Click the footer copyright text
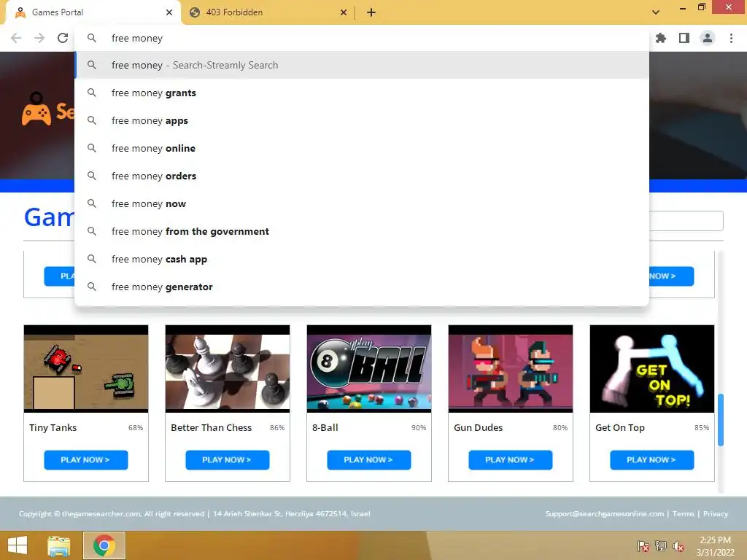Viewport: 747px width, 560px height. (194, 513)
